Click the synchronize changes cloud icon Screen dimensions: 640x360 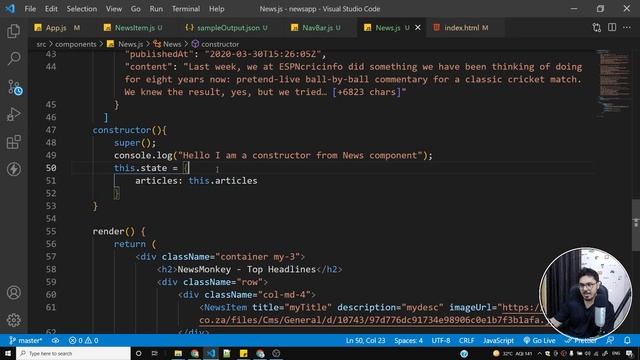point(55,340)
